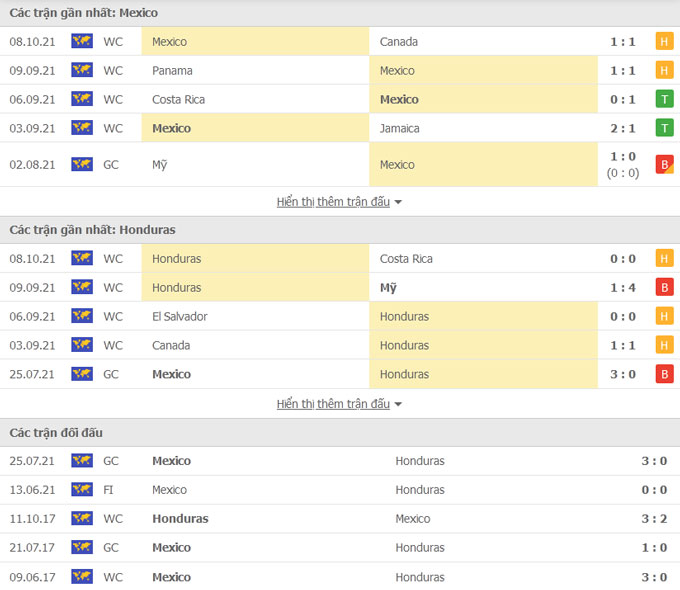
Task: Click the orange H badge for Mexico-Canada result
Action: 664,42
